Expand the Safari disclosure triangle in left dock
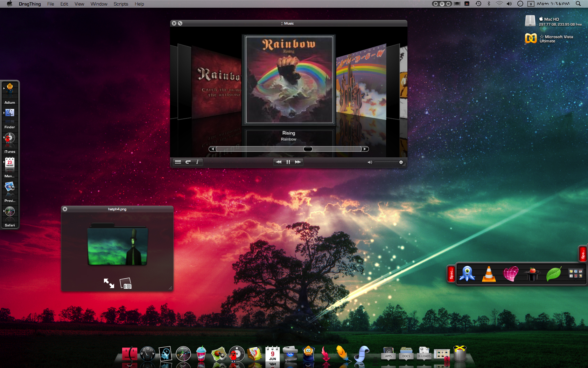 coord(3,211)
